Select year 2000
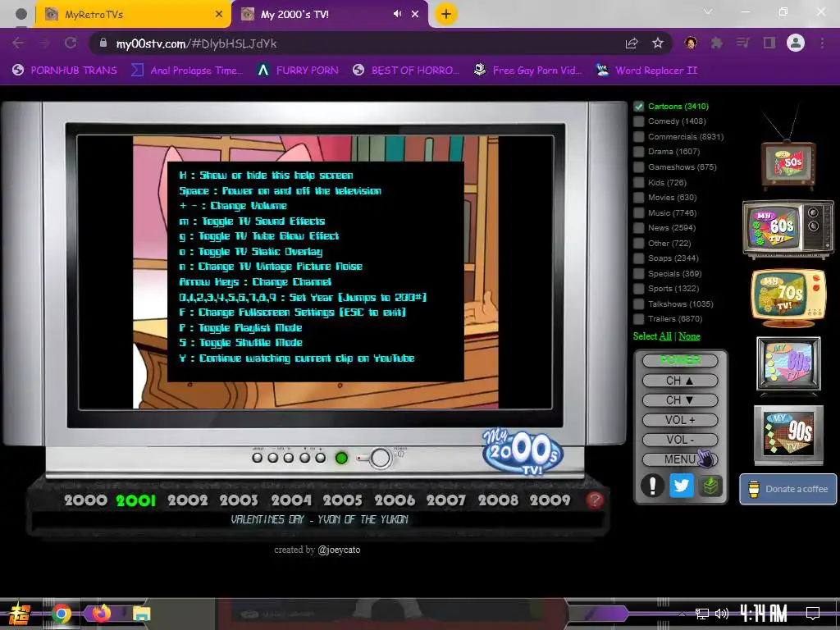The height and width of the screenshot is (630, 840). click(x=85, y=500)
